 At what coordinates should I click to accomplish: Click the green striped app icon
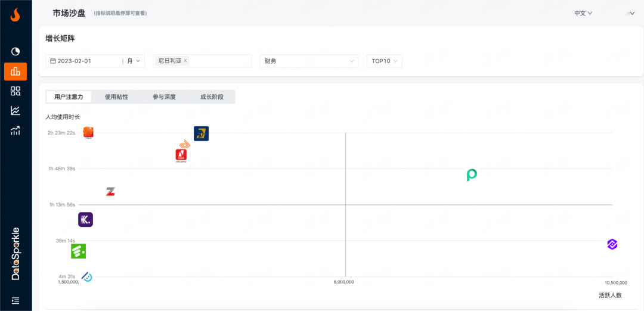tap(78, 251)
